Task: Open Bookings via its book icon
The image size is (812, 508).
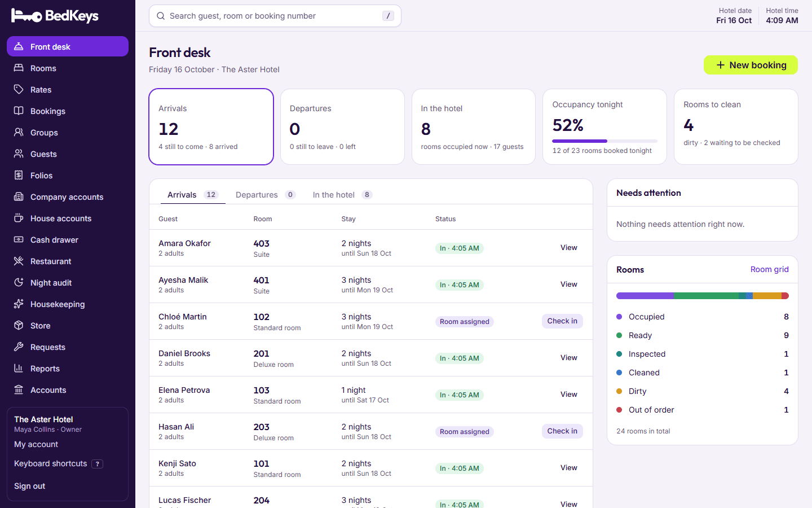Action: 19,111
